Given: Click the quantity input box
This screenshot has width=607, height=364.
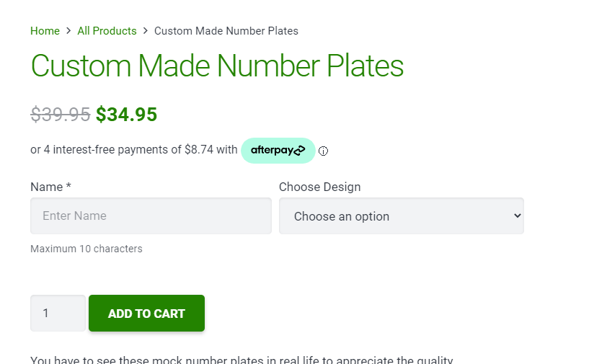Looking at the screenshot, I should pos(58,314).
